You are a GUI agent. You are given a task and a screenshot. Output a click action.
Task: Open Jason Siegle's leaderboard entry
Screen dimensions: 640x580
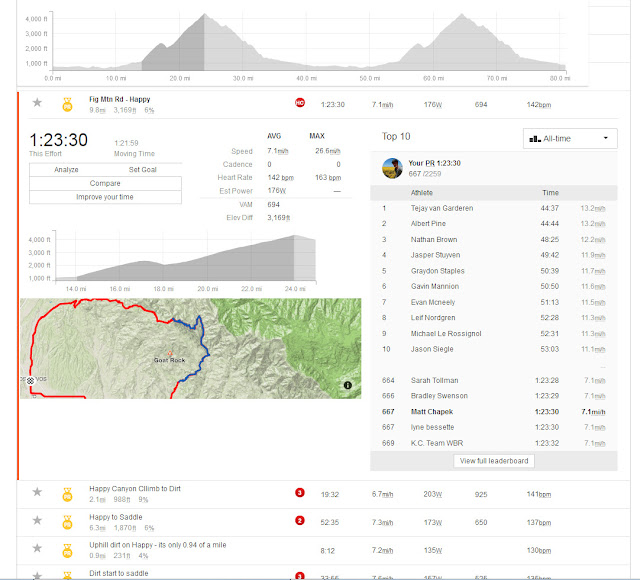click(432, 349)
